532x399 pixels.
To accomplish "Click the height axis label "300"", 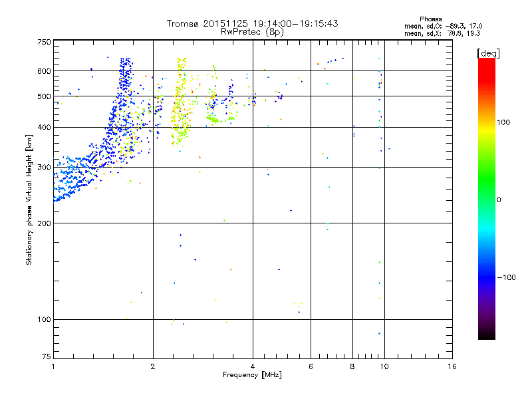I will coord(44,168).
